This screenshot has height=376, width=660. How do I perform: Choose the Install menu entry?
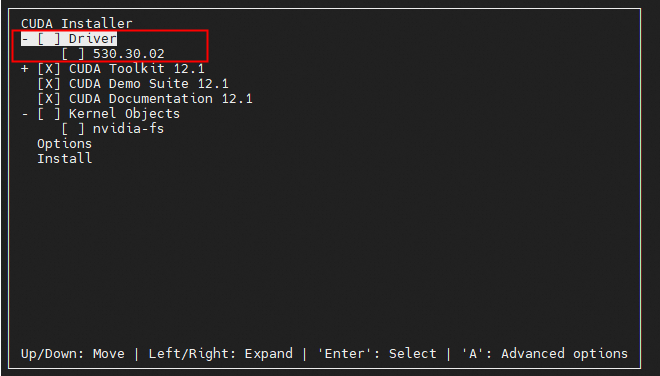64,159
